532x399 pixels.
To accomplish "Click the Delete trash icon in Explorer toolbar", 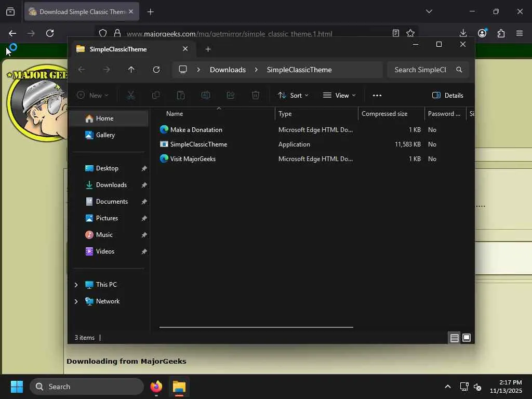I will coord(256,96).
